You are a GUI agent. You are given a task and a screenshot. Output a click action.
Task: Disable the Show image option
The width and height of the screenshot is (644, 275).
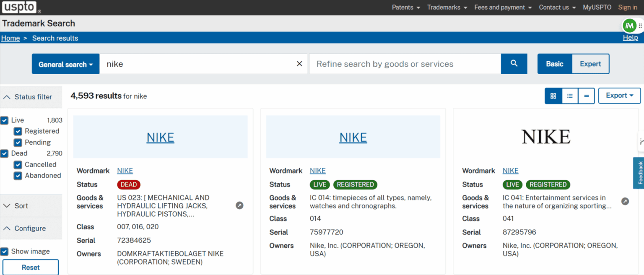point(5,251)
